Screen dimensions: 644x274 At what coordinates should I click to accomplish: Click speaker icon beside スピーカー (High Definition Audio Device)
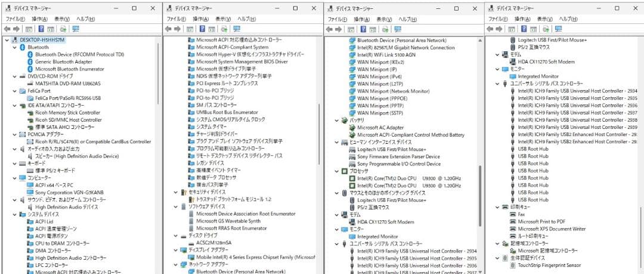pos(30,156)
